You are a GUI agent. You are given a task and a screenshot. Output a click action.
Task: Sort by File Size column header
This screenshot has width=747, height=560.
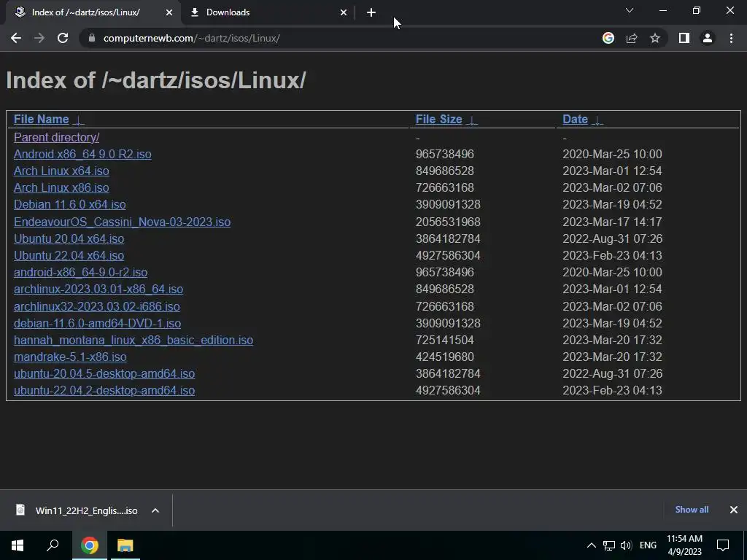point(438,119)
